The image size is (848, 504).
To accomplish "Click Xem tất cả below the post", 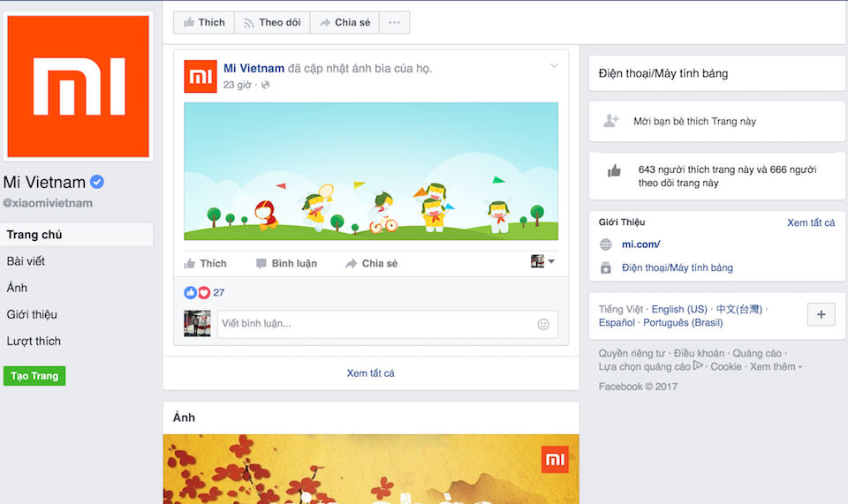I will (370, 373).
